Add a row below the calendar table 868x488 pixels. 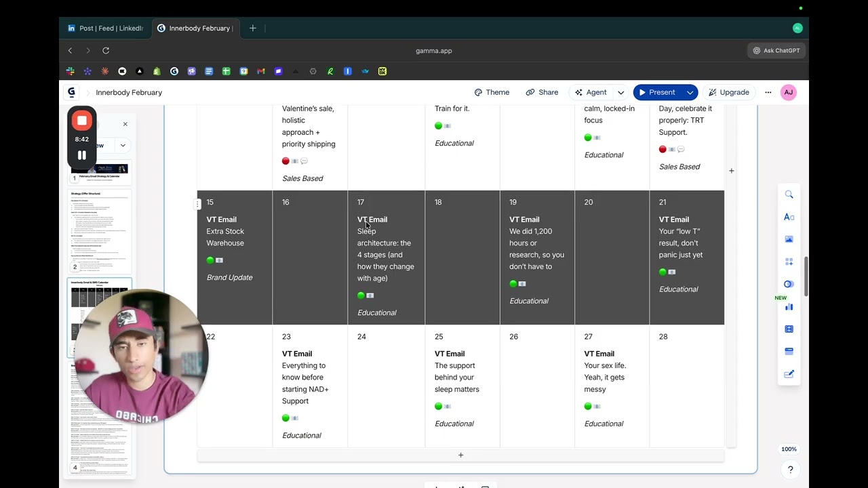pos(460,455)
